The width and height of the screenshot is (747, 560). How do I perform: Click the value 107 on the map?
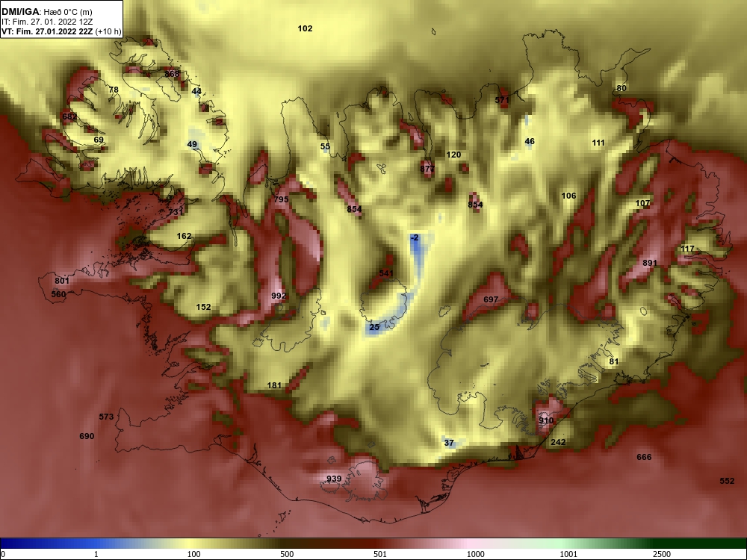coord(642,203)
